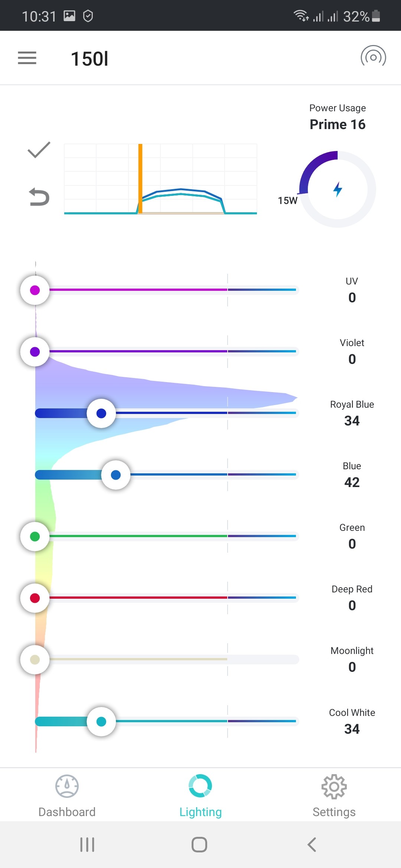Select the Cool White slider knob

coord(101,721)
